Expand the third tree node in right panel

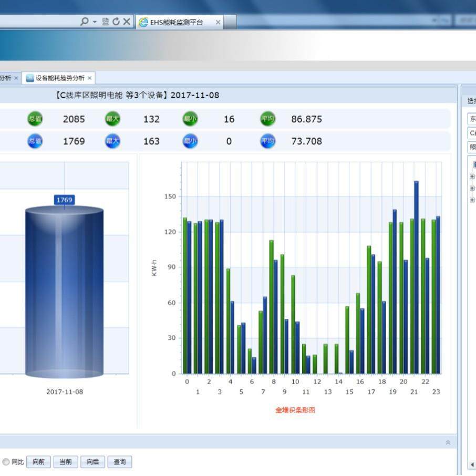(x=472, y=200)
